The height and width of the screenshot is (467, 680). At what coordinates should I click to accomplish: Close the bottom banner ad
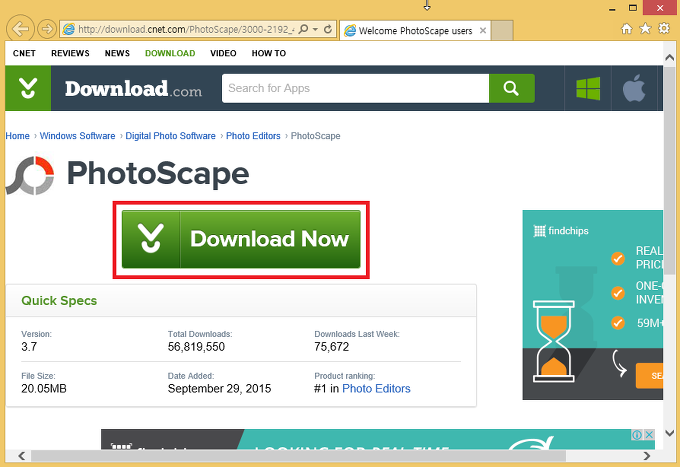coord(649,434)
